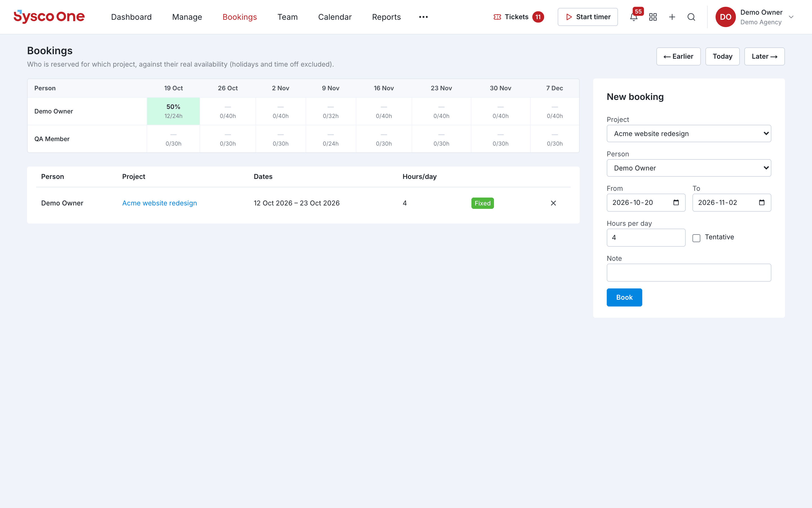Screen dimensions: 812x508
Task: Expand the Demo Owner account chevron
Action: point(791,17)
